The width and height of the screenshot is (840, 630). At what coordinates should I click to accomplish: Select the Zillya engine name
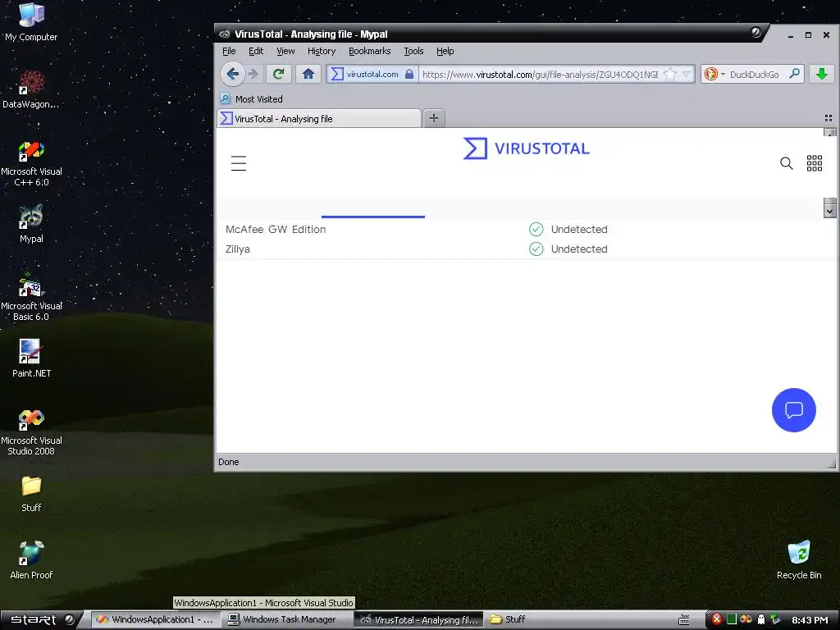pyautogui.click(x=237, y=249)
